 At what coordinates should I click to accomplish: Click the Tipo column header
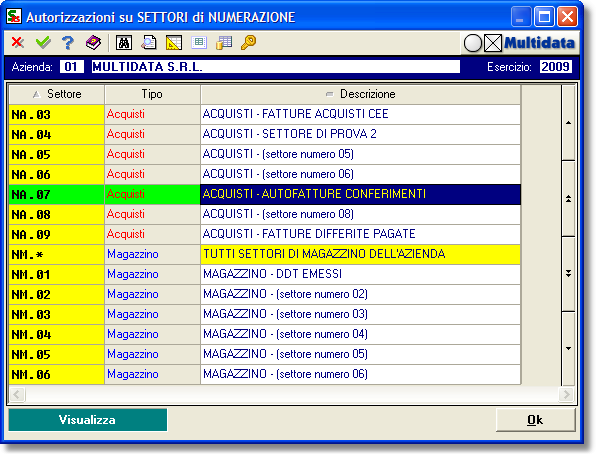(152, 94)
